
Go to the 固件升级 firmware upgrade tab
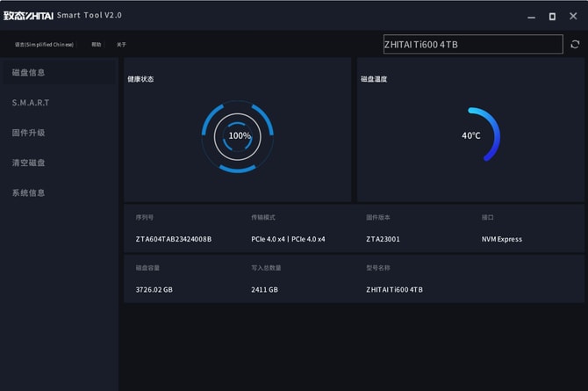tap(29, 133)
